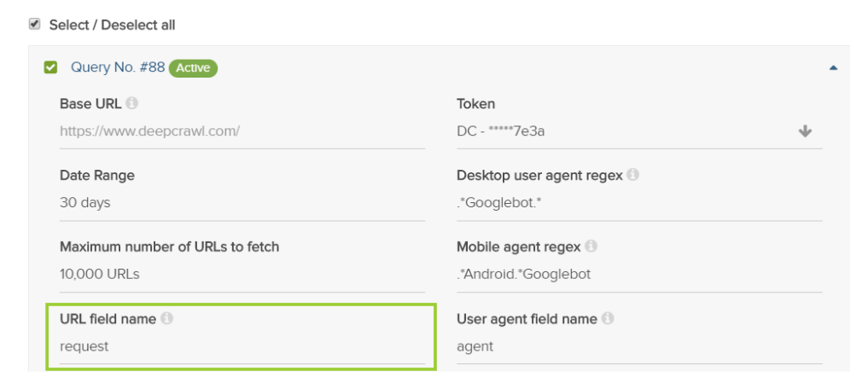Click info icon next to Base URL
The width and height of the screenshot is (868, 389).
coord(131,103)
